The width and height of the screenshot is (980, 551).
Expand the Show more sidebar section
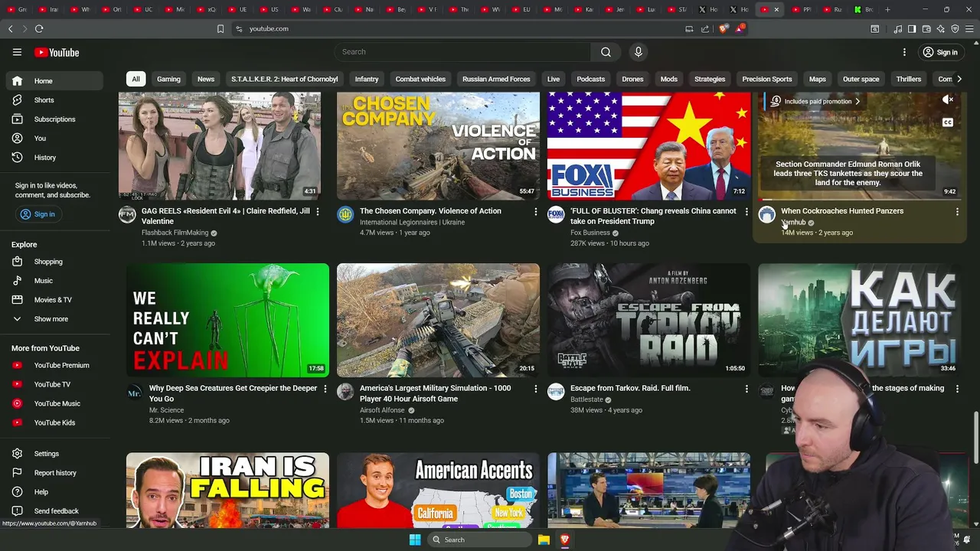(54, 319)
